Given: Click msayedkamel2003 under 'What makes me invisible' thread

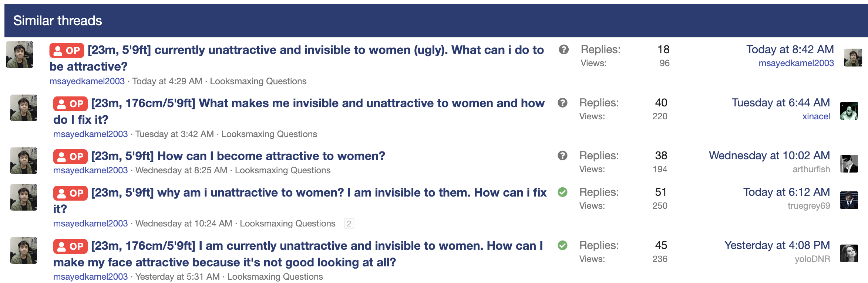Looking at the screenshot, I should 90,134.
